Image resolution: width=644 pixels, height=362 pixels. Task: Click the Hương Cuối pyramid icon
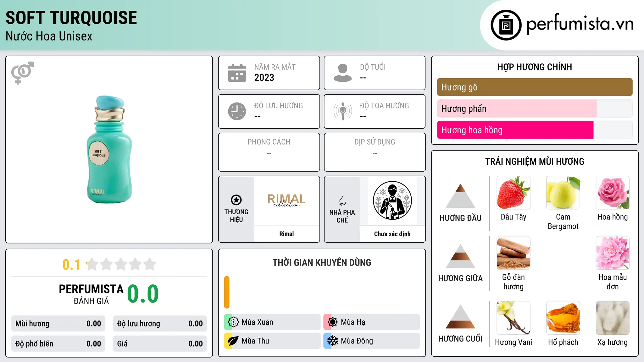pyautogui.click(x=460, y=316)
